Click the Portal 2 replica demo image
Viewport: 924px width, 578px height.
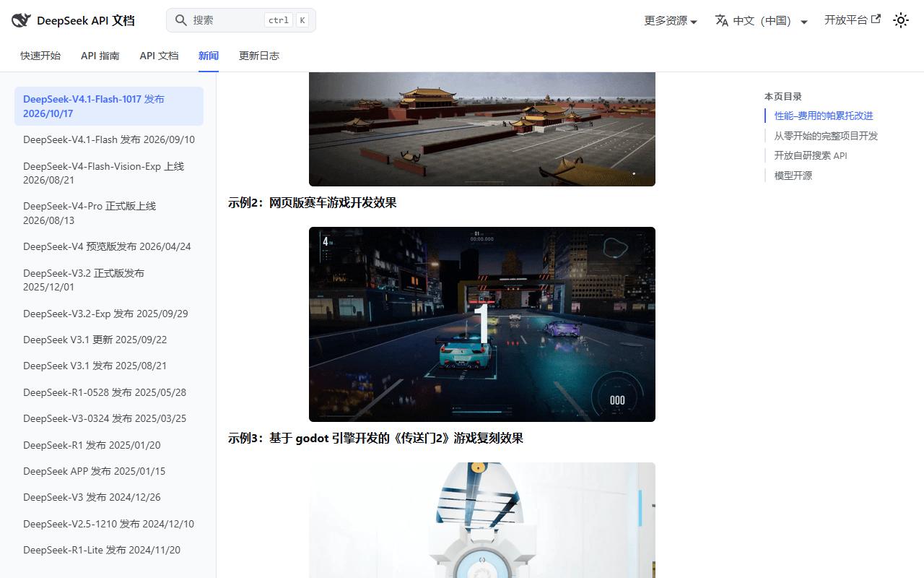click(482, 520)
